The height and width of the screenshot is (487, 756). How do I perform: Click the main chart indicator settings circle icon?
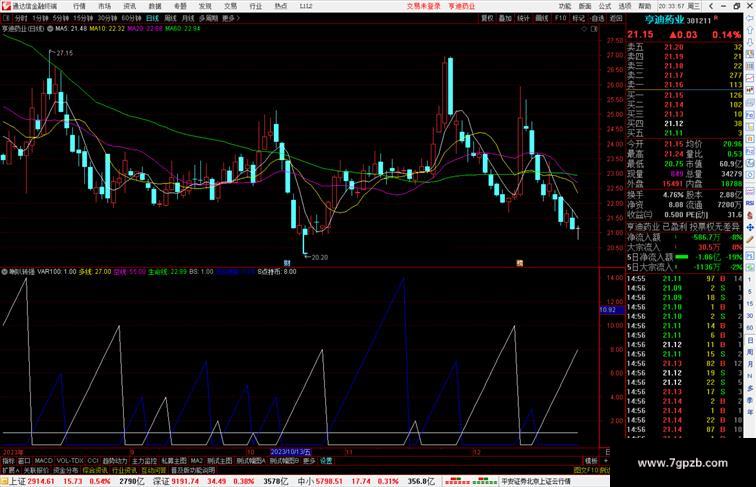point(50,29)
